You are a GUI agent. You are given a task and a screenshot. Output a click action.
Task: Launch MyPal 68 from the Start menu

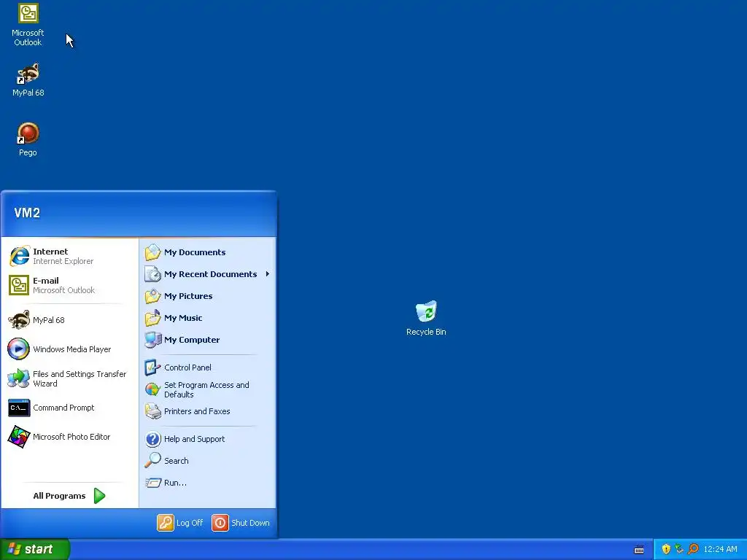pos(71,320)
